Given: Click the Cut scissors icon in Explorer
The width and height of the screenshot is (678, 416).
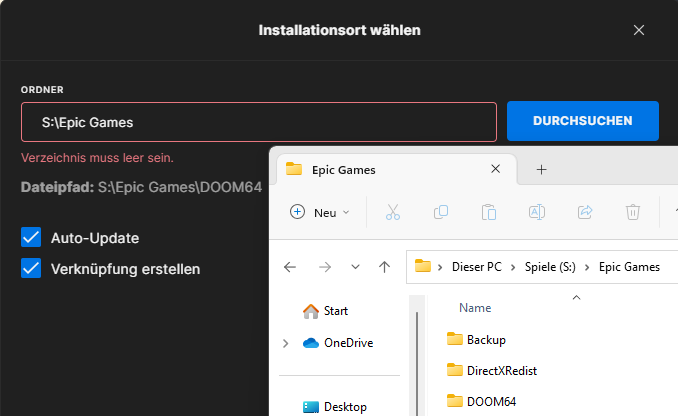Looking at the screenshot, I should [x=393, y=212].
